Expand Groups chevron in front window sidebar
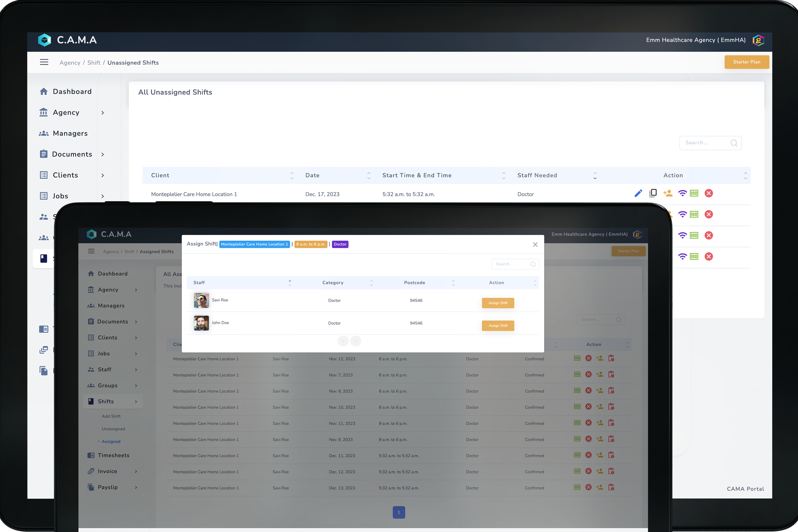This screenshot has height=532, width=798. click(136, 385)
